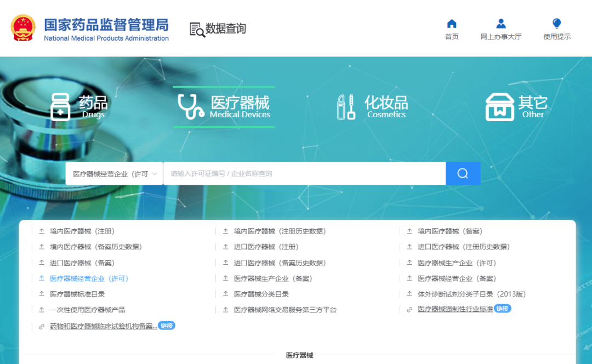
Task: Select 一次性使用医疗器械产品 entry
Action: [x=87, y=310]
